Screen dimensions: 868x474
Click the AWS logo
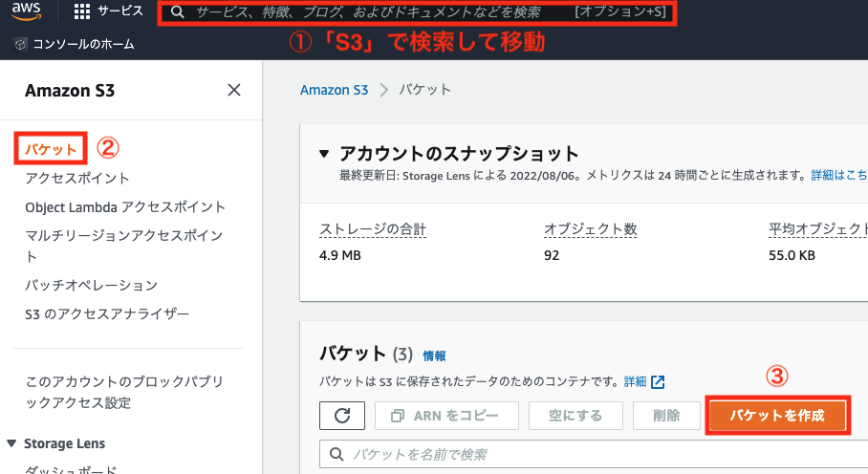(26, 11)
